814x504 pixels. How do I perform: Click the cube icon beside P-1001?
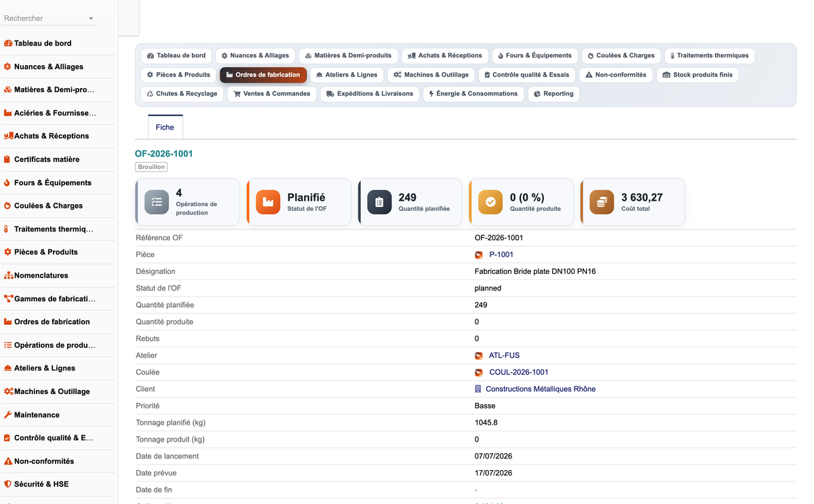[x=479, y=255]
